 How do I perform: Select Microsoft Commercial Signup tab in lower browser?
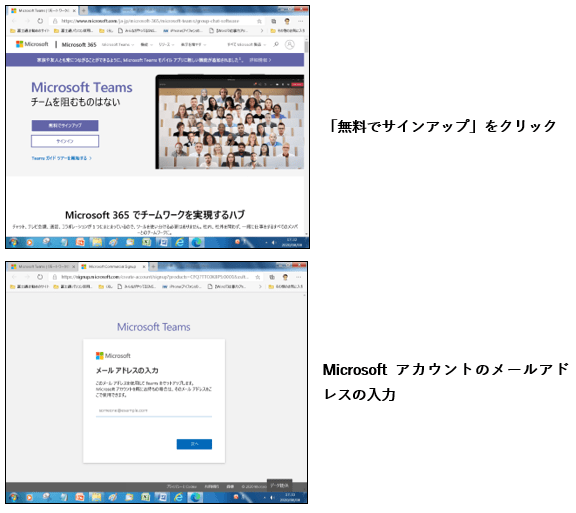coord(112,266)
